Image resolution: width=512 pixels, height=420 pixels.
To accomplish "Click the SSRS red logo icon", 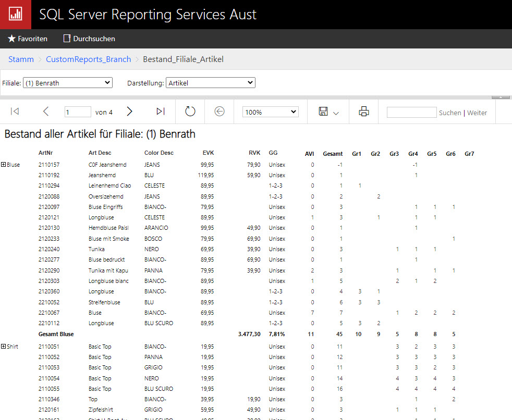I will click(x=15, y=15).
